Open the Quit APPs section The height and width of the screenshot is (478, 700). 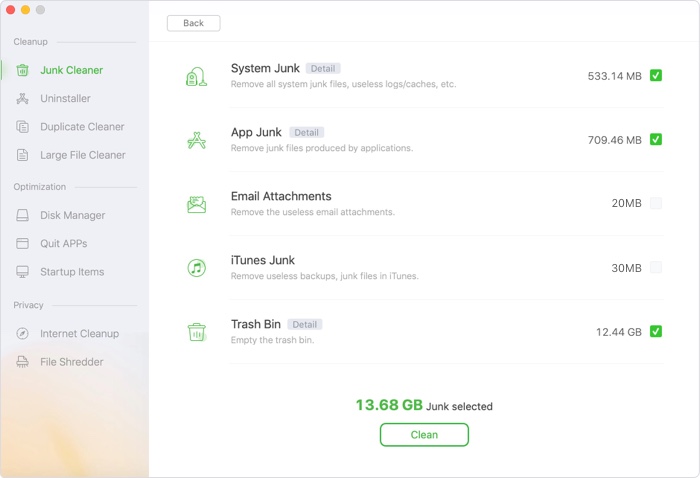[x=63, y=243]
